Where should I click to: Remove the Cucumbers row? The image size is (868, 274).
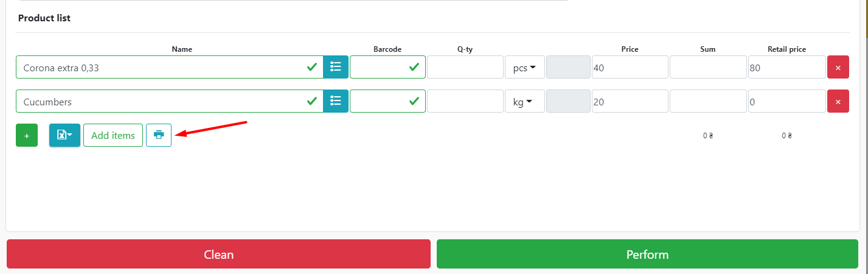click(838, 101)
